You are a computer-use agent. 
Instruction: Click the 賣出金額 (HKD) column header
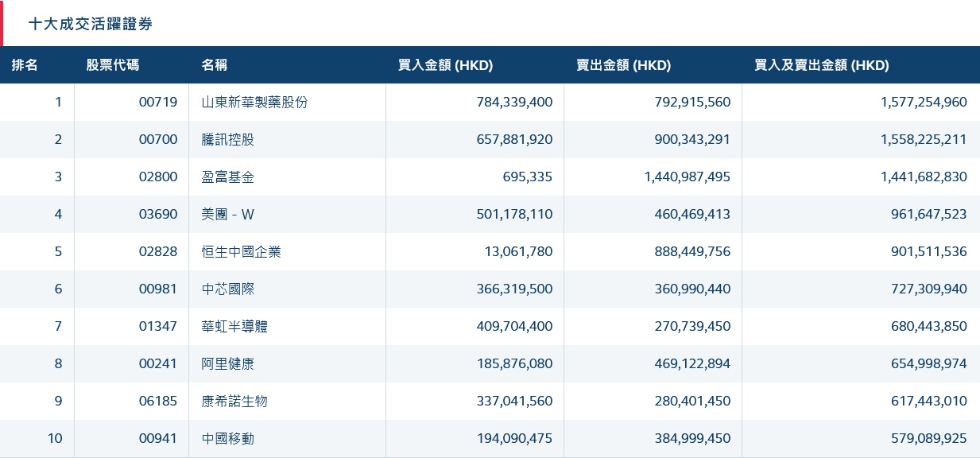623,65
